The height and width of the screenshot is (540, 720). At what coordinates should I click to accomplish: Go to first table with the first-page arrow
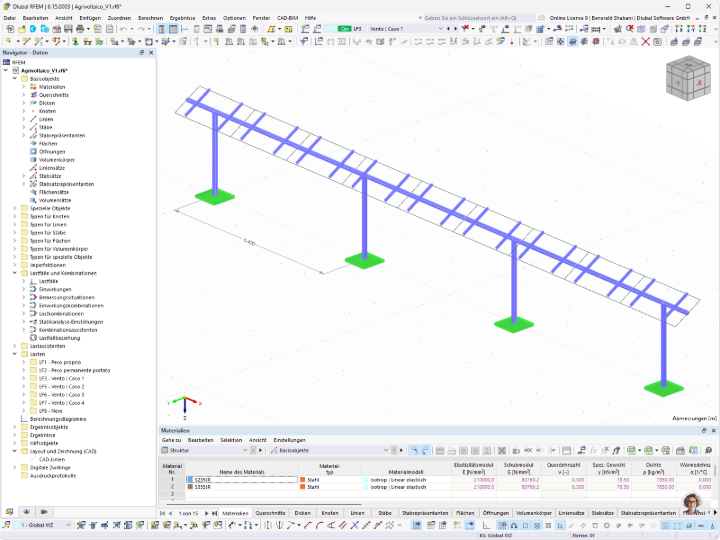pyautogui.click(x=162, y=513)
